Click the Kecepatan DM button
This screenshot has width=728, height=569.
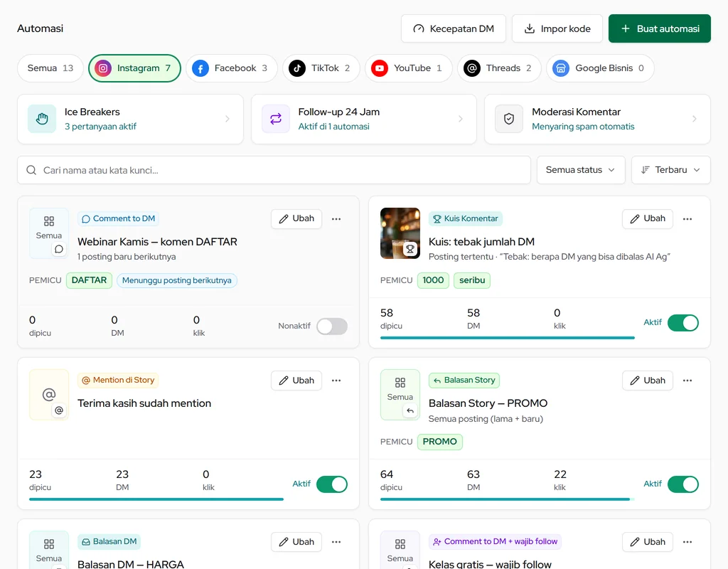click(x=454, y=28)
